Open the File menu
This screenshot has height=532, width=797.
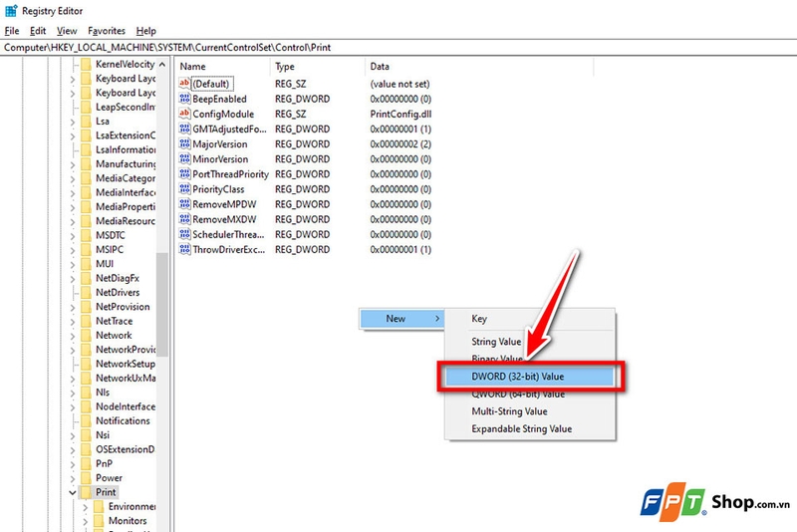[x=12, y=31]
